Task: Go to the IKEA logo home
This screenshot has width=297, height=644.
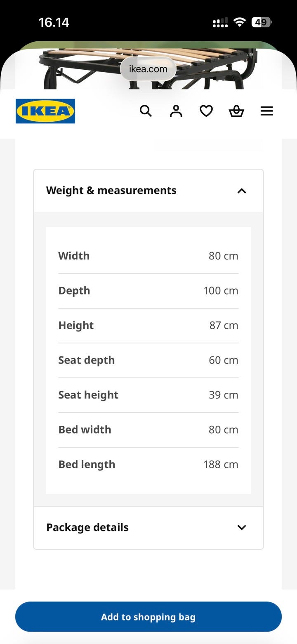Action: click(45, 111)
